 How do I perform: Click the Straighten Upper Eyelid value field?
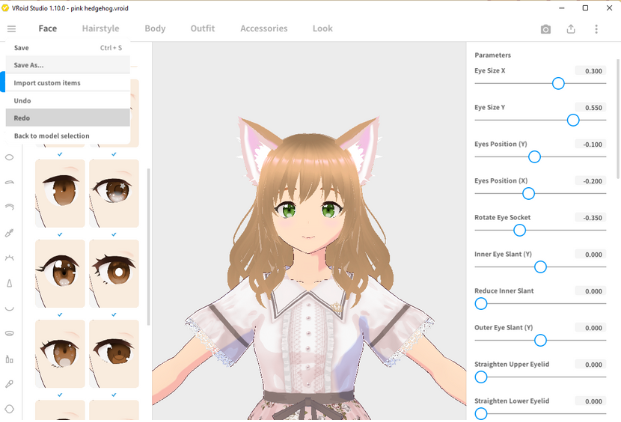pos(590,365)
